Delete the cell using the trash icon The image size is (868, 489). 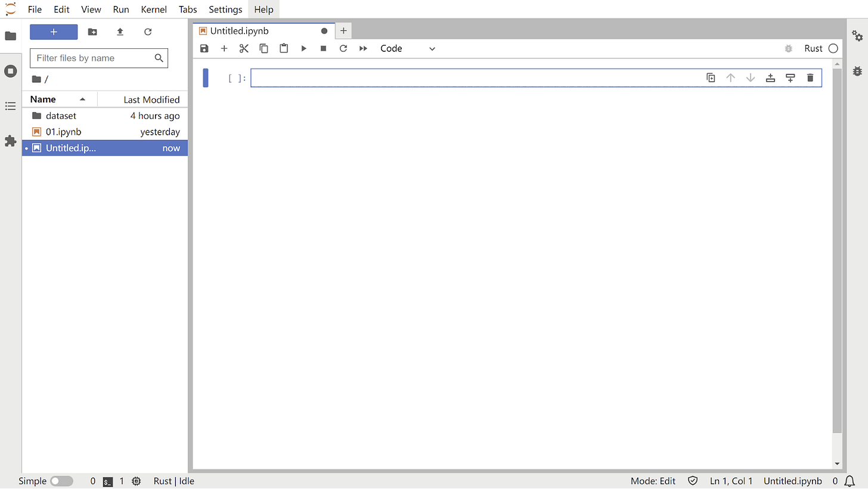pyautogui.click(x=810, y=77)
